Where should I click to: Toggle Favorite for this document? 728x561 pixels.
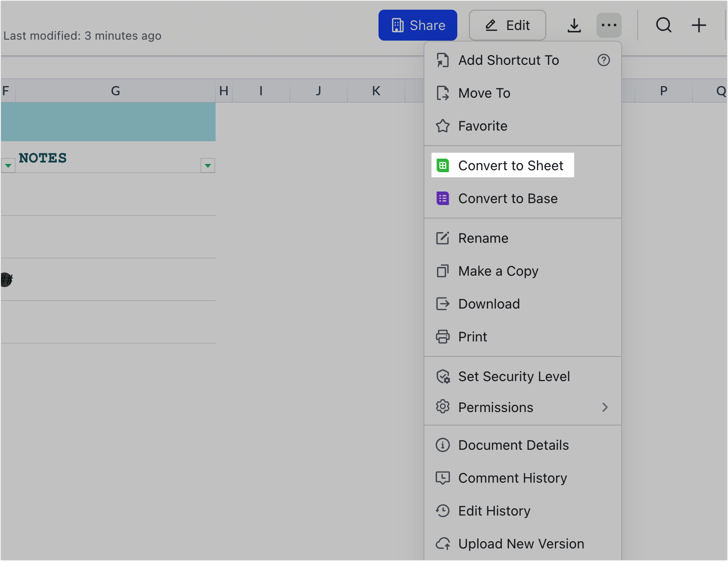pos(482,126)
